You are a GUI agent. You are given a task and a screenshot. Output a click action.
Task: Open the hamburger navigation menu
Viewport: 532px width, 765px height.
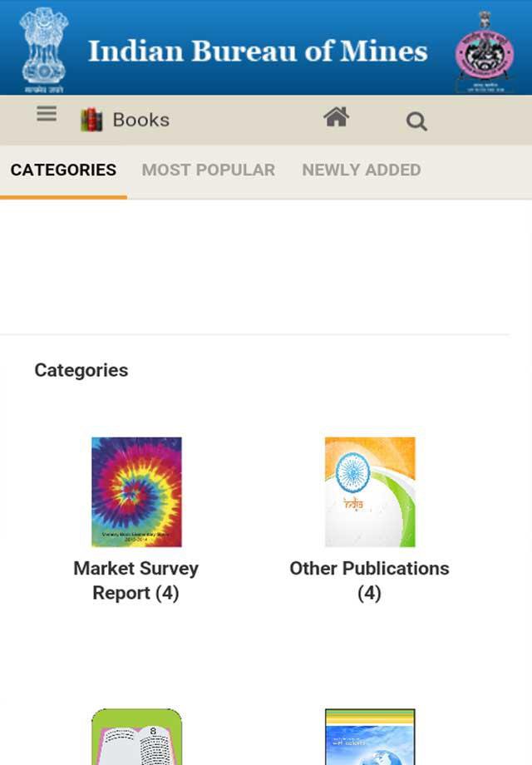click(x=47, y=115)
